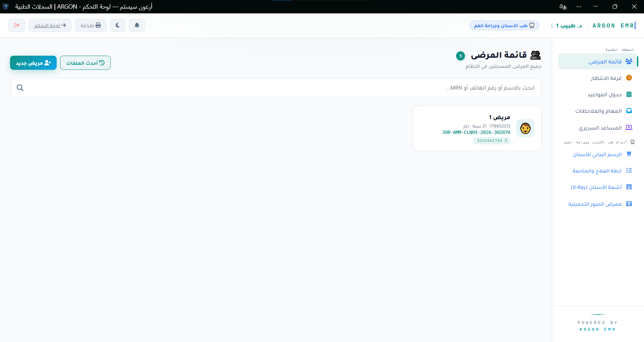Viewport: 644px width, 342px height.
Task: Click the patients group icon in sidebar
Action: coord(629,61)
